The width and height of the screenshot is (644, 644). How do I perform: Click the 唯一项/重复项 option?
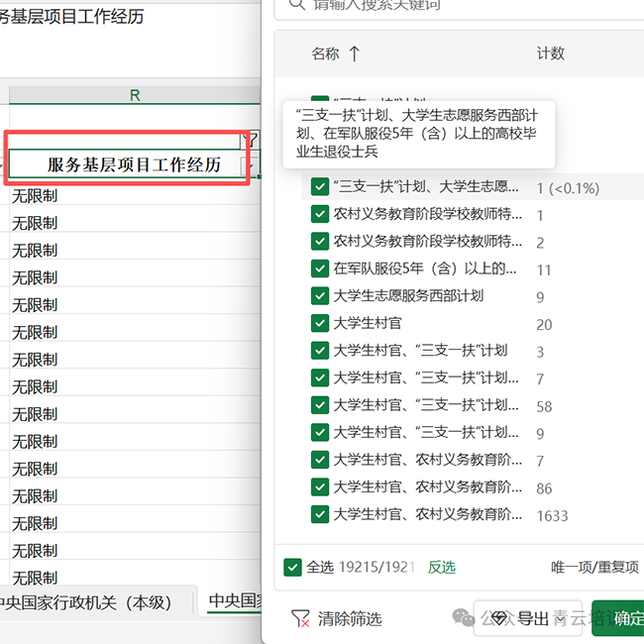point(594,567)
